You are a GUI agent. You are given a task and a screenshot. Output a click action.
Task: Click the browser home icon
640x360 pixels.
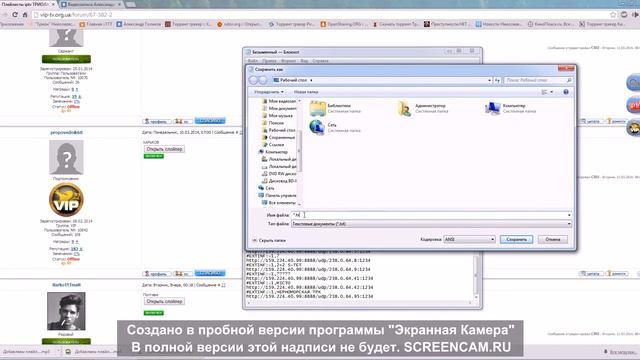[25, 15]
